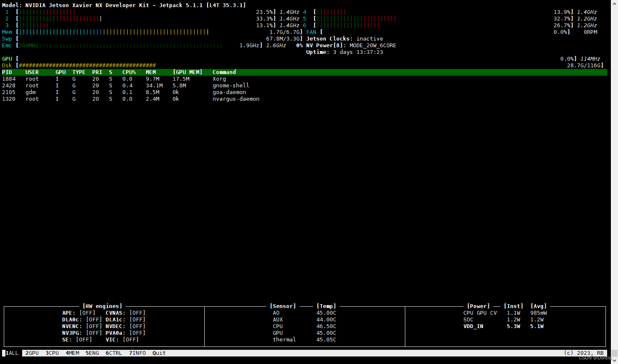Select the Xorg process row

coord(304,79)
